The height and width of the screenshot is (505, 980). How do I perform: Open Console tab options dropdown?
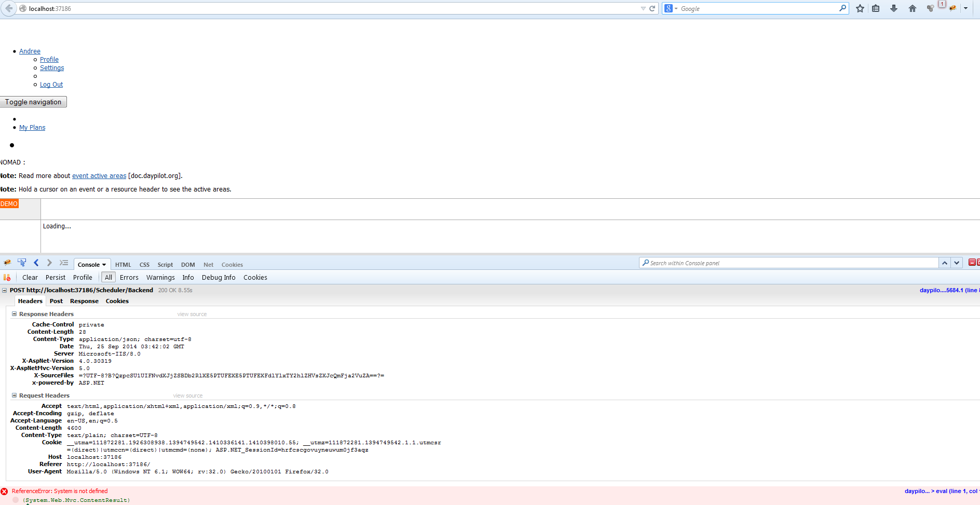coord(104,265)
